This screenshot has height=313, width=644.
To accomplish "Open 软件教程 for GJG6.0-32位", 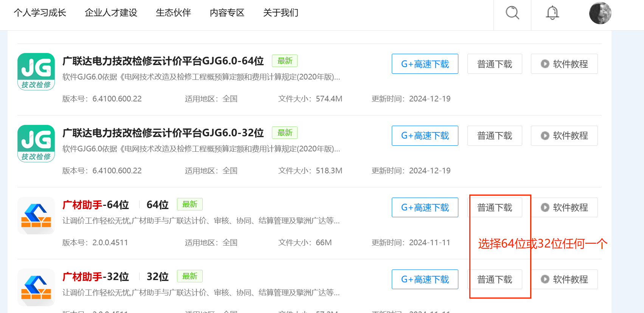I will 564,136.
